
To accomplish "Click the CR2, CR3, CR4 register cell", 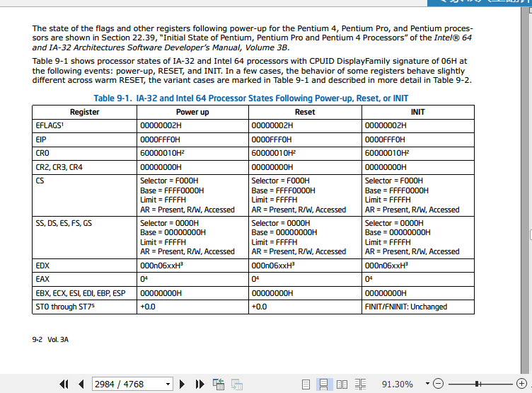I will [x=84, y=167].
